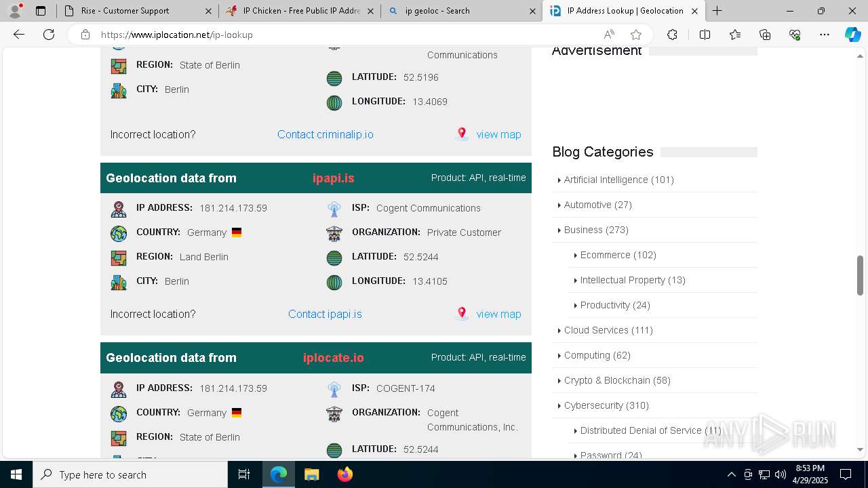Click the ISP antenna icon in ipapi.is section
This screenshot has width=868, height=488.
(334, 209)
